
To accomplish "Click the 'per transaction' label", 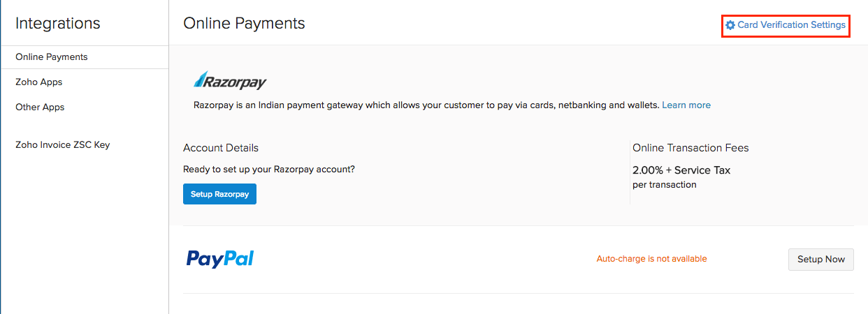I will pyautogui.click(x=665, y=185).
